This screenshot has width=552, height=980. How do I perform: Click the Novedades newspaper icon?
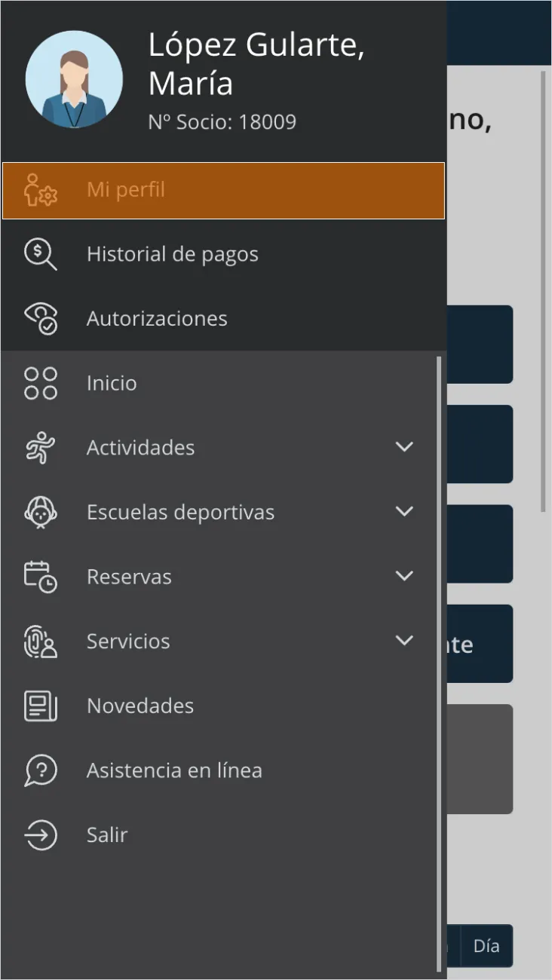click(x=41, y=706)
